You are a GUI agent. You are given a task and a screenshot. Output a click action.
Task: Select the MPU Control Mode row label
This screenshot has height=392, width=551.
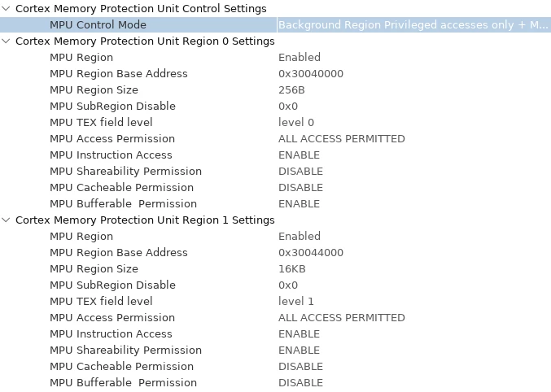(x=98, y=25)
